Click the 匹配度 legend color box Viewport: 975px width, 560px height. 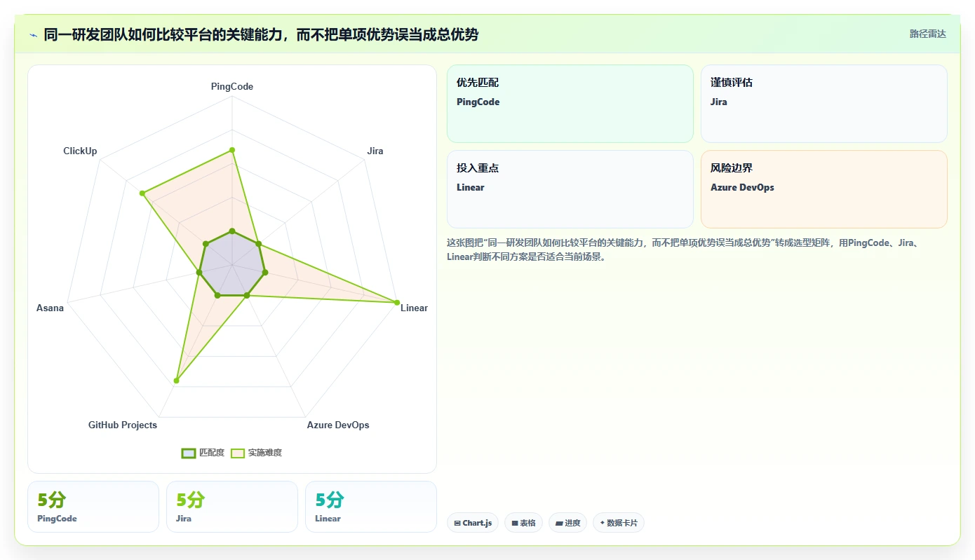pos(189,453)
